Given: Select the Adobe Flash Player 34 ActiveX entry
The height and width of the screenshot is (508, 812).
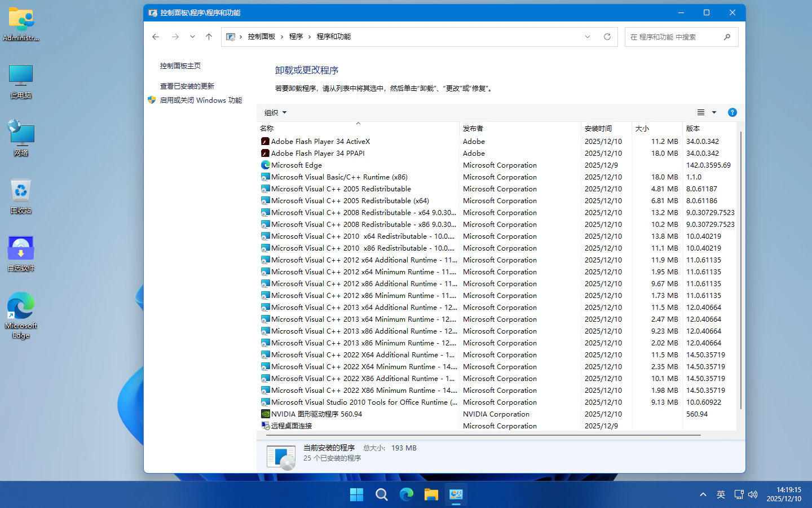Looking at the screenshot, I should point(320,142).
